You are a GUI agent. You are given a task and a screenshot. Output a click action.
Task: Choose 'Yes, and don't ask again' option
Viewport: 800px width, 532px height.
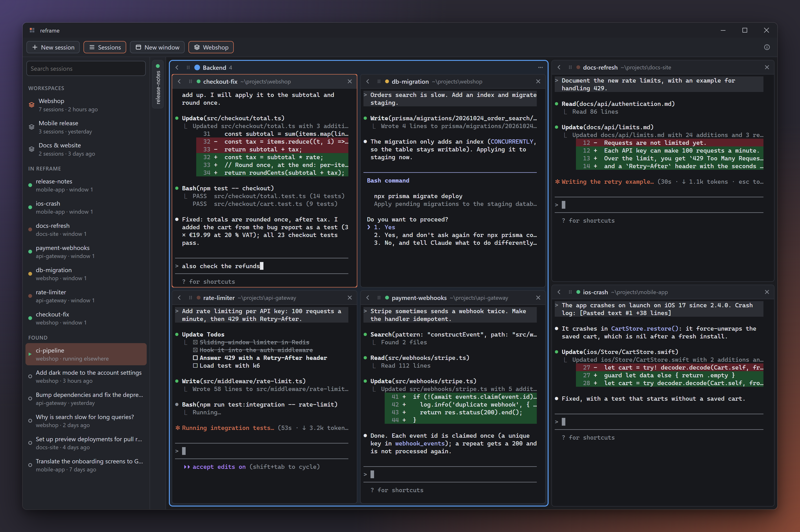[455, 235]
